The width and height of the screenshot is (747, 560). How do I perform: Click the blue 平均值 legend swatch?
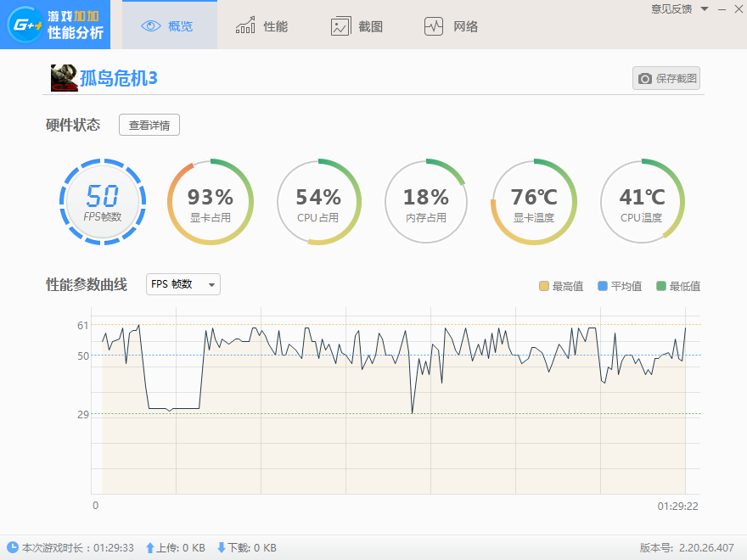[602, 286]
